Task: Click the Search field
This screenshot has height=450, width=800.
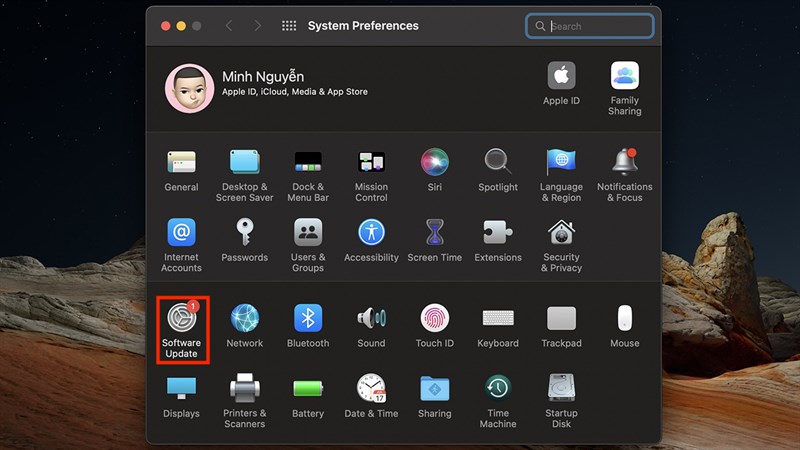Action: pyautogui.click(x=589, y=26)
